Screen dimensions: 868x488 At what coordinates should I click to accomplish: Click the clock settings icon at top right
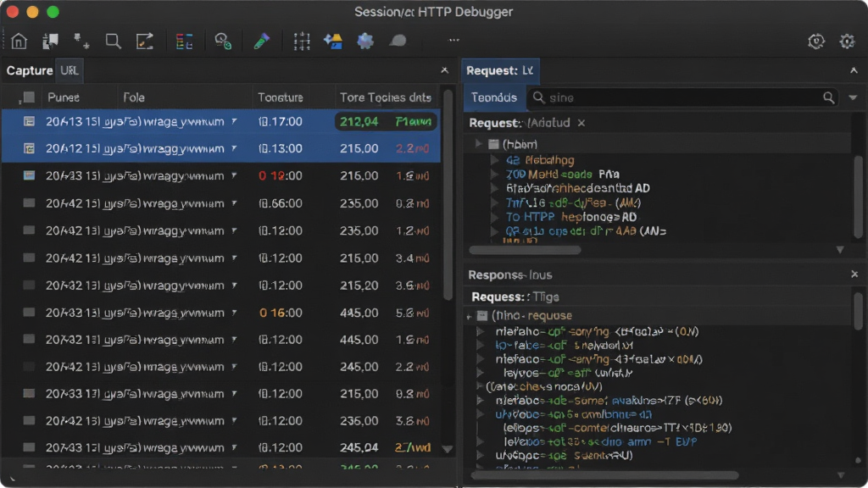pos(816,41)
